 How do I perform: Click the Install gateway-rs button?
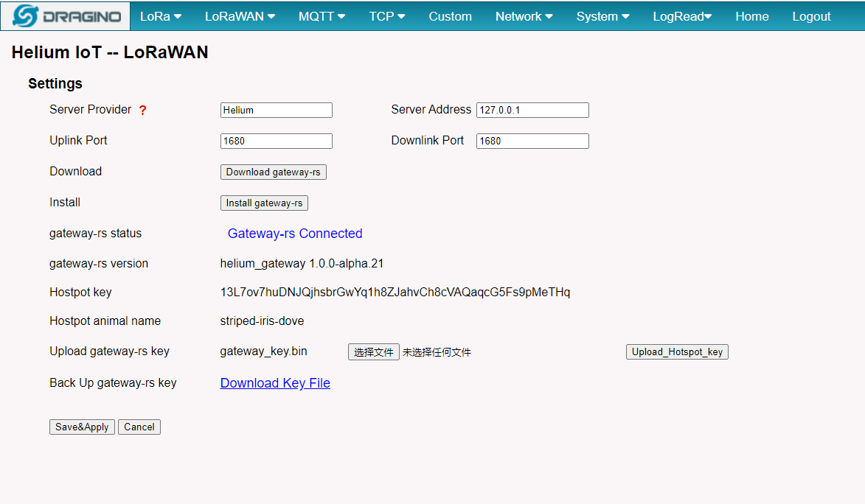(x=264, y=203)
